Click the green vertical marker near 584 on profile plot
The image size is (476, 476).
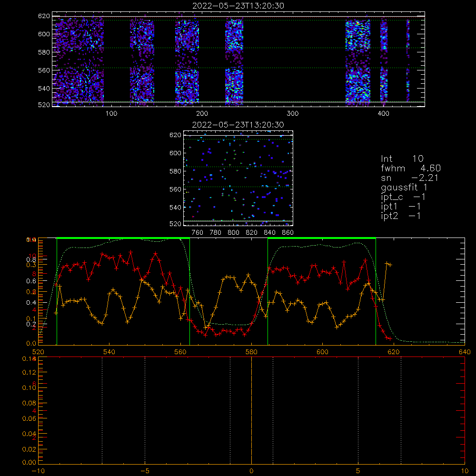tap(268, 292)
